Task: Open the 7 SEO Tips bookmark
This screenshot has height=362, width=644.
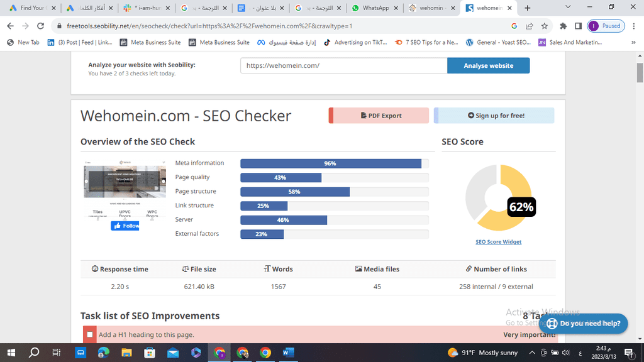Action: pos(426,42)
